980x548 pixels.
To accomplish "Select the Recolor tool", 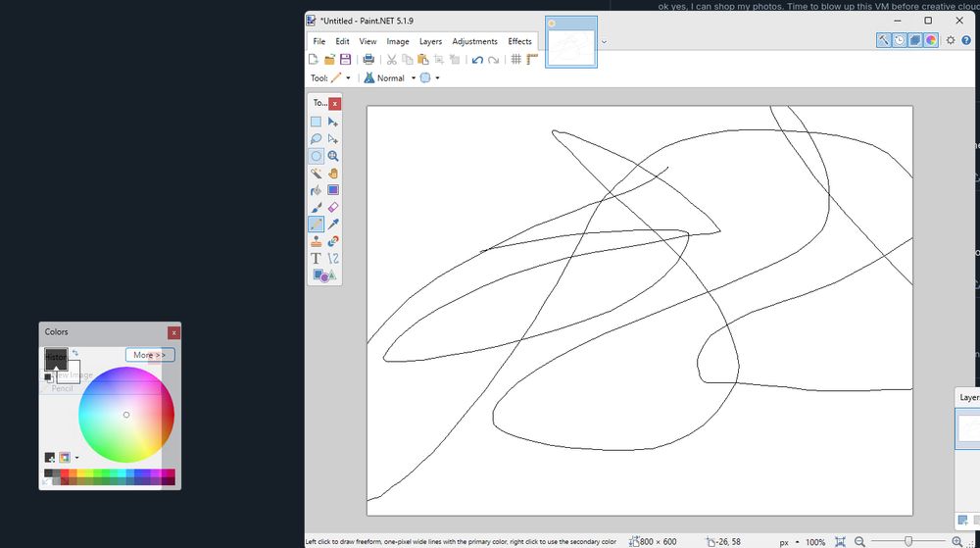I will tap(333, 241).
